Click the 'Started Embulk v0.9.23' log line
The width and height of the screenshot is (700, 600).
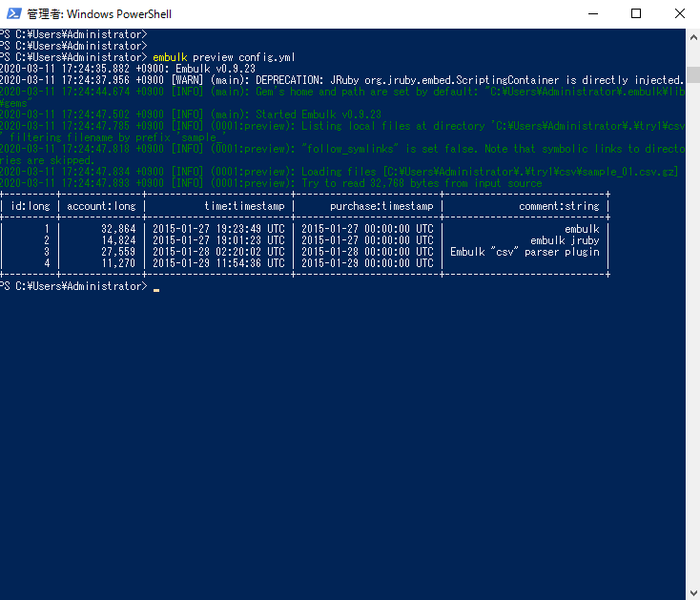[x=191, y=114]
